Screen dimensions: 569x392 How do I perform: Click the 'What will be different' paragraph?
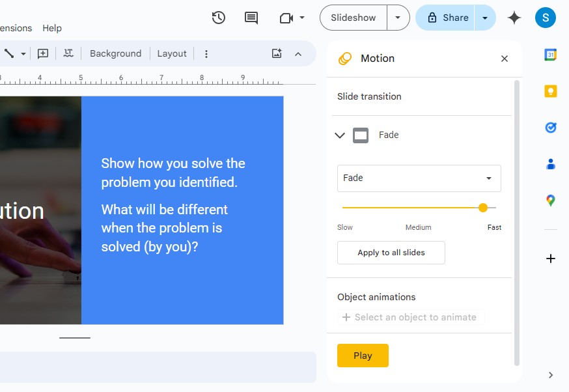(165, 228)
